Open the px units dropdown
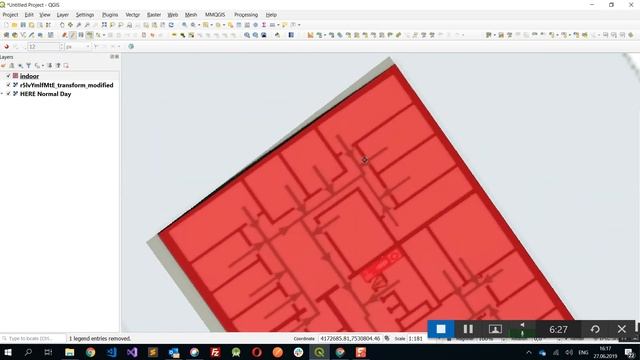Image resolution: width=640 pixels, height=360 pixels. click(x=78, y=47)
